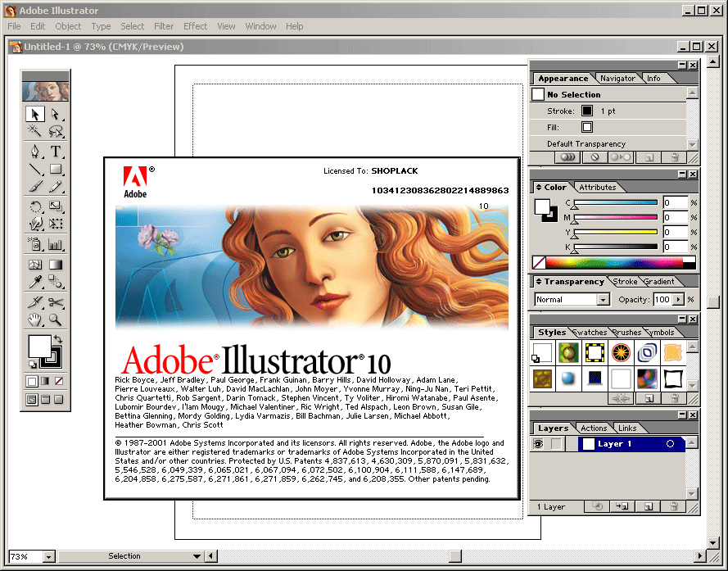Switch to Full Screen Mode with Menu Bar
Screen dimensions: 728x571
point(45,400)
